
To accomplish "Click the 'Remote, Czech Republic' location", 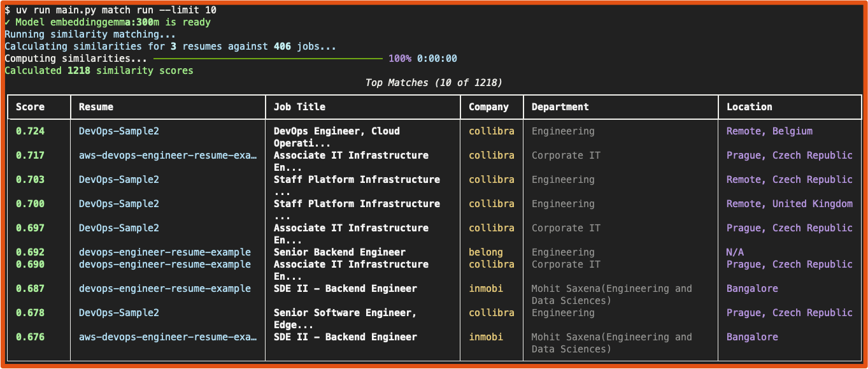I will (790, 180).
